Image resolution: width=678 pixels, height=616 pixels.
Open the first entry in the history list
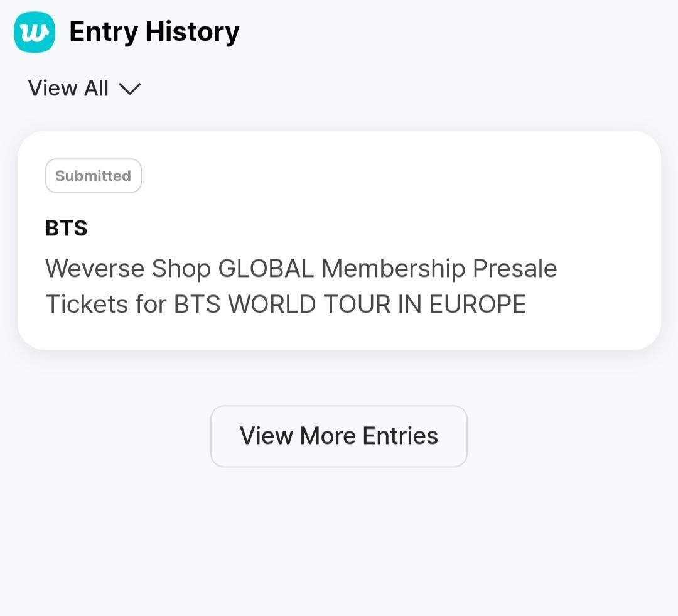pos(339,239)
